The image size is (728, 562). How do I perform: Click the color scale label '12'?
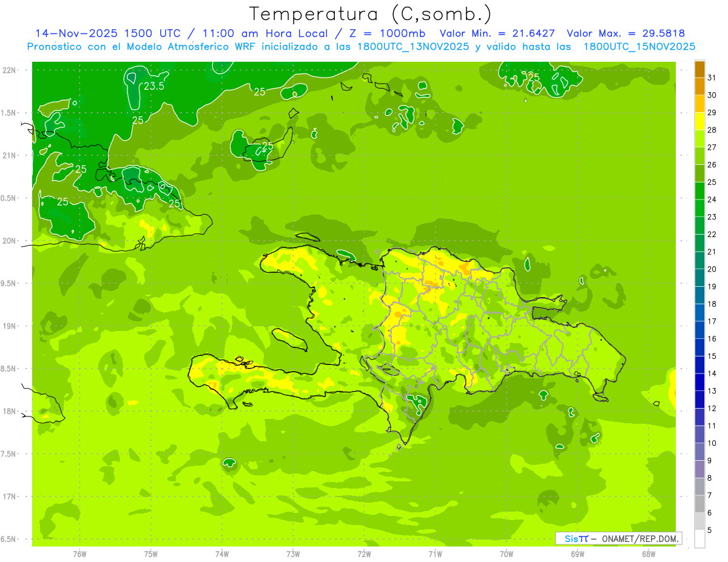pyautogui.click(x=712, y=408)
